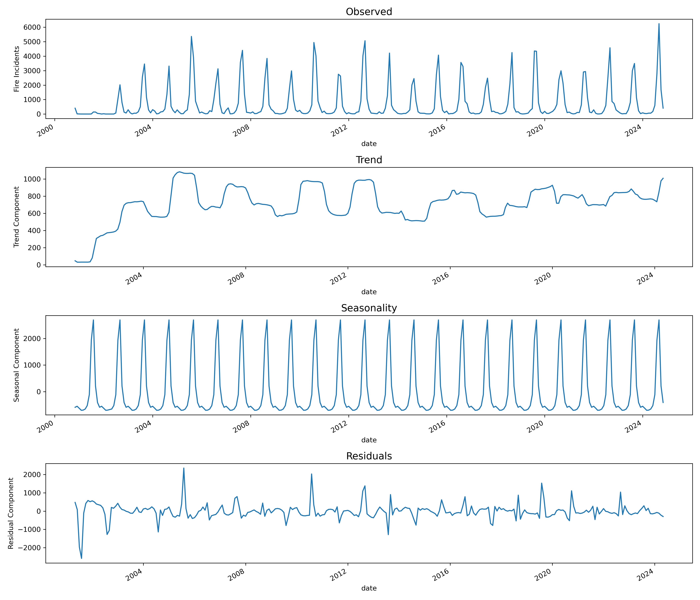Screen dimensions: 700x600
Task: Click the year 2004 tick under Observed plot
Action: coord(143,130)
